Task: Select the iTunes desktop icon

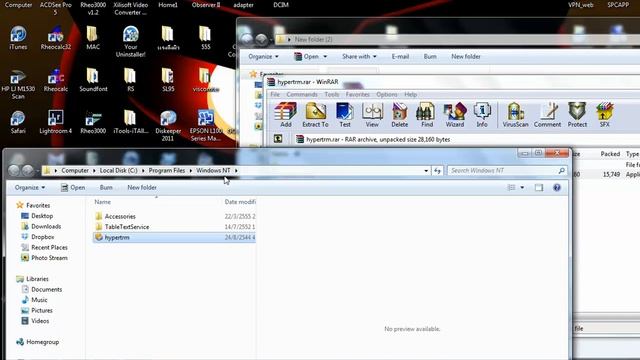Action: click(18, 38)
